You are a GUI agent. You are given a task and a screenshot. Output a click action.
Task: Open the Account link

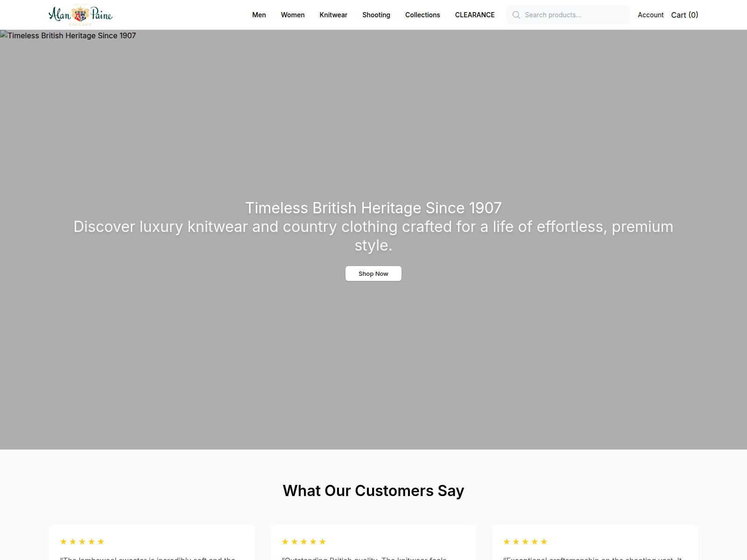pos(651,15)
